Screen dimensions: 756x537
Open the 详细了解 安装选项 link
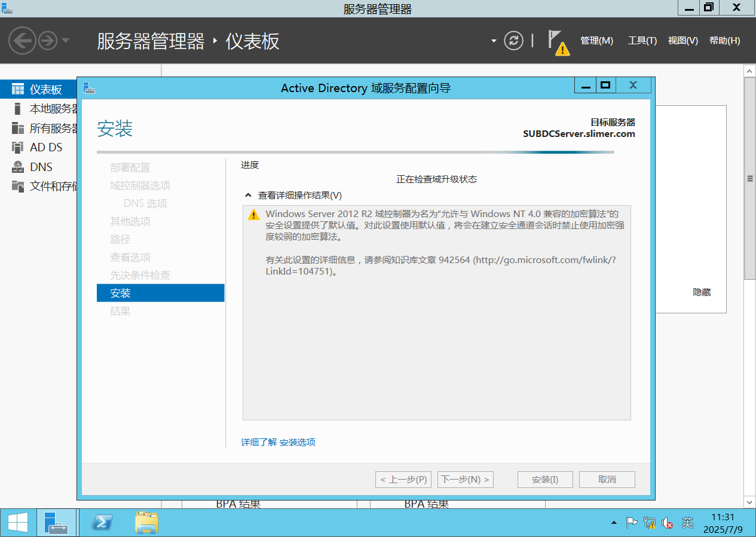pos(278,443)
